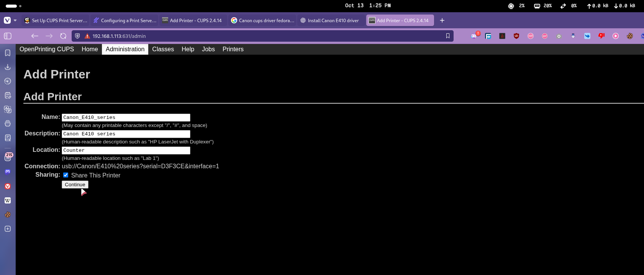
Task: Open the Wikipedia web panel
Action: tap(8, 200)
